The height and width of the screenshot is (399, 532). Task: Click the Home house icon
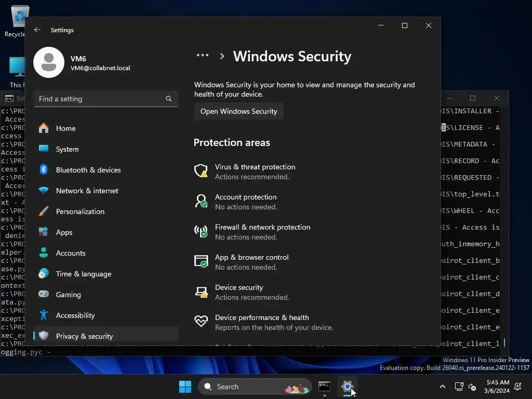(x=44, y=128)
